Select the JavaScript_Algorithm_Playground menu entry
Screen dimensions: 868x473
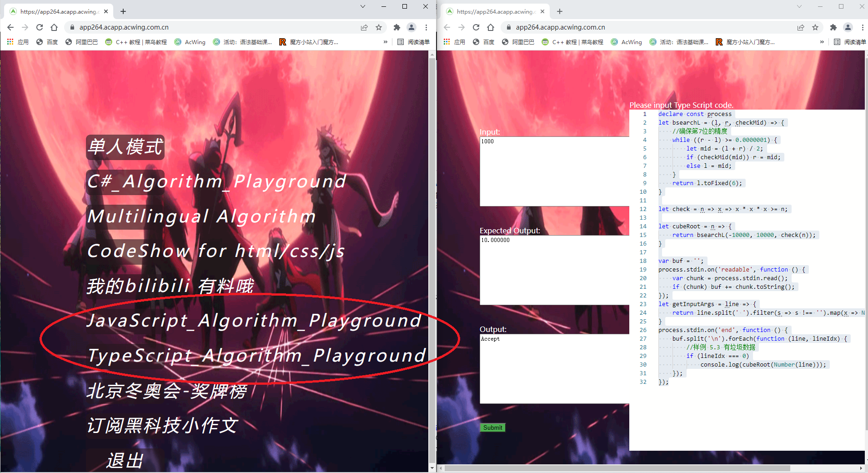(254, 321)
